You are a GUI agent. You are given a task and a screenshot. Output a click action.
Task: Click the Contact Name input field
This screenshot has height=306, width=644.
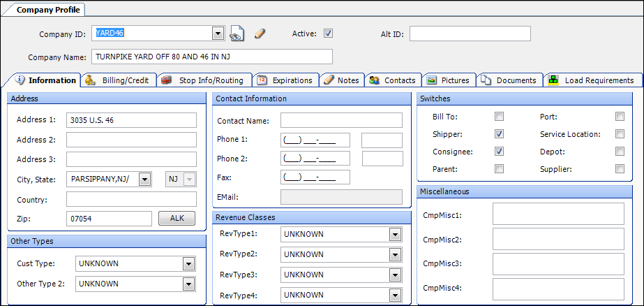pyautogui.click(x=341, y=121)
